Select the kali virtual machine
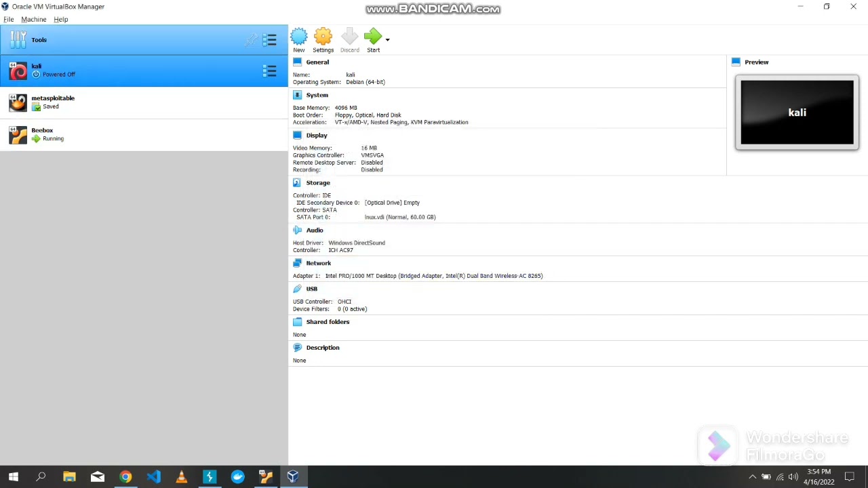Screen dimensions: 868x488 (x=144, y=70)
